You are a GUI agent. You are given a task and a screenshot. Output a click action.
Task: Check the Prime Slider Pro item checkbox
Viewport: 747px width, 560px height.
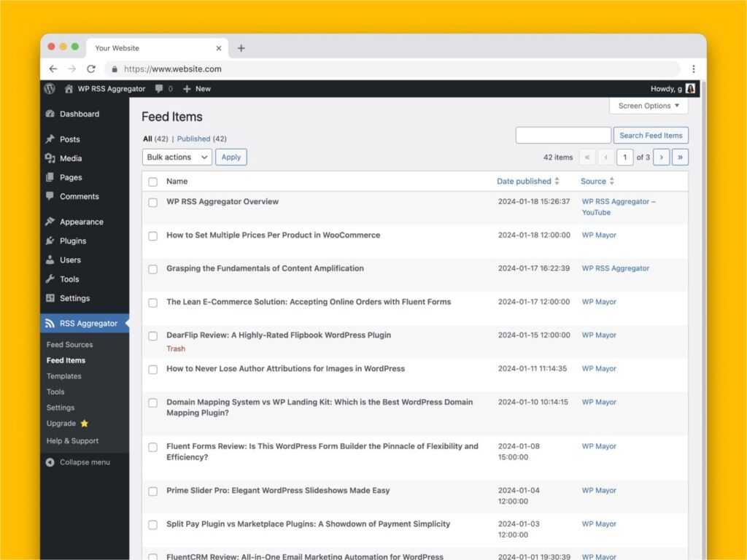pyautogui.click(x=152, y=491)
